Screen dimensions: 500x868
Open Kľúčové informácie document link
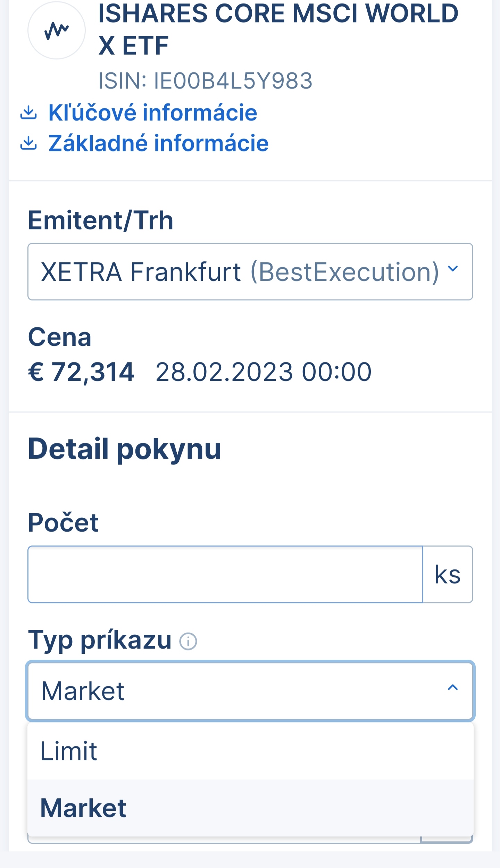[x=153, y=112]
